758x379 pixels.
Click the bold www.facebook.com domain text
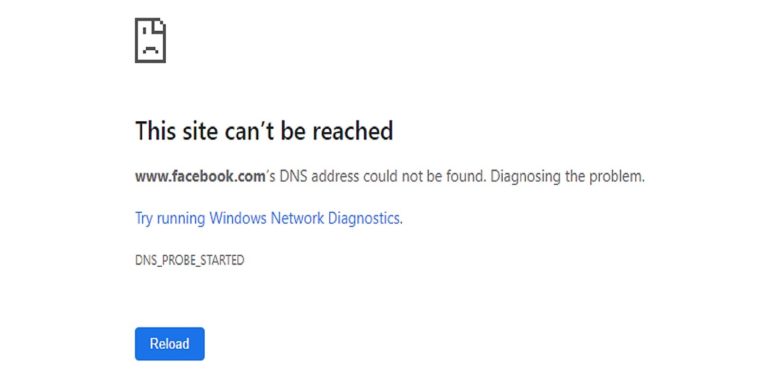coord(200,176)
